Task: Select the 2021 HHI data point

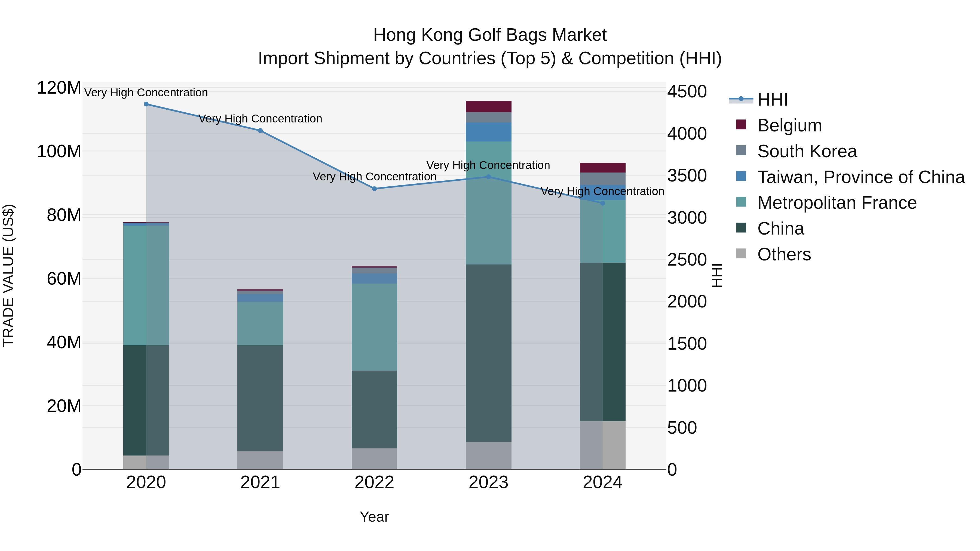Action: coord(260,131)
